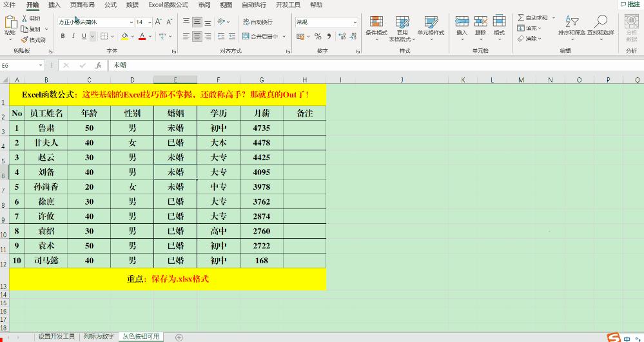Click the text orientation icon
The image size is (644, 342).
221,22
